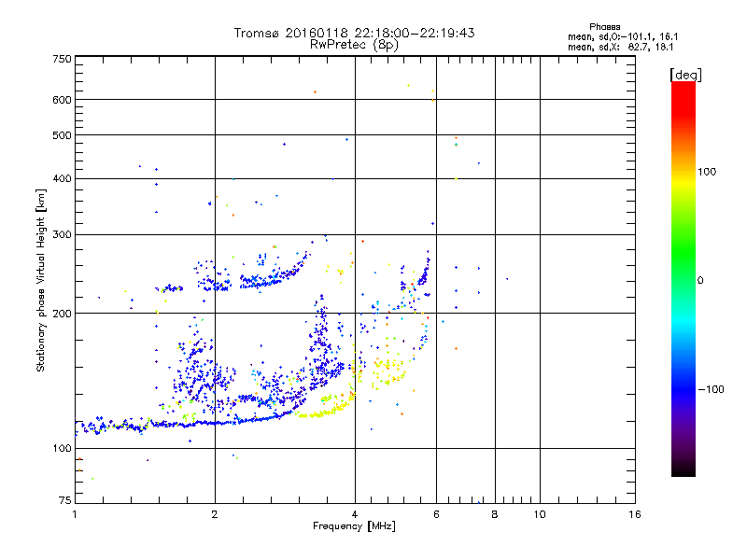Click the x-axis tick label '6'
747x560 pixels.
pos(436,514)
